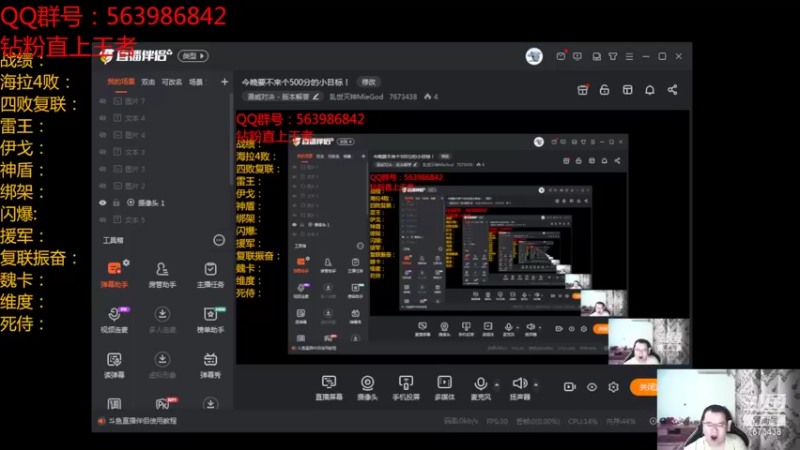Click the 麦克风 microphone icon
800x450 pixels.
click(480, 383)
